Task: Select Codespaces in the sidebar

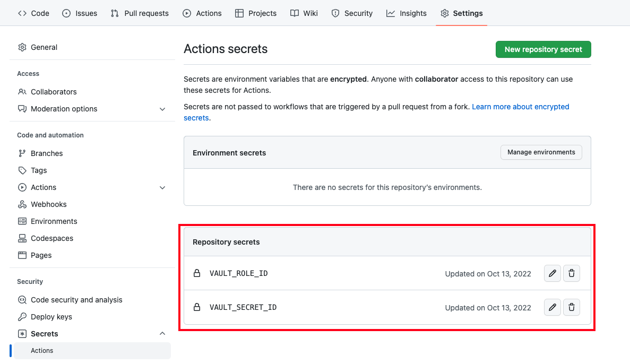Action: pos(51,238)
